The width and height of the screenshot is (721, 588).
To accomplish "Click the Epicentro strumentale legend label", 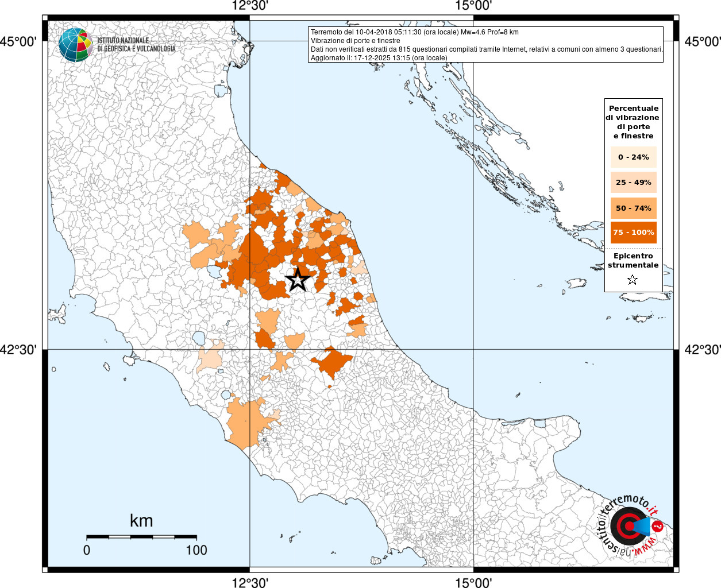I will [x=633, y=261].
